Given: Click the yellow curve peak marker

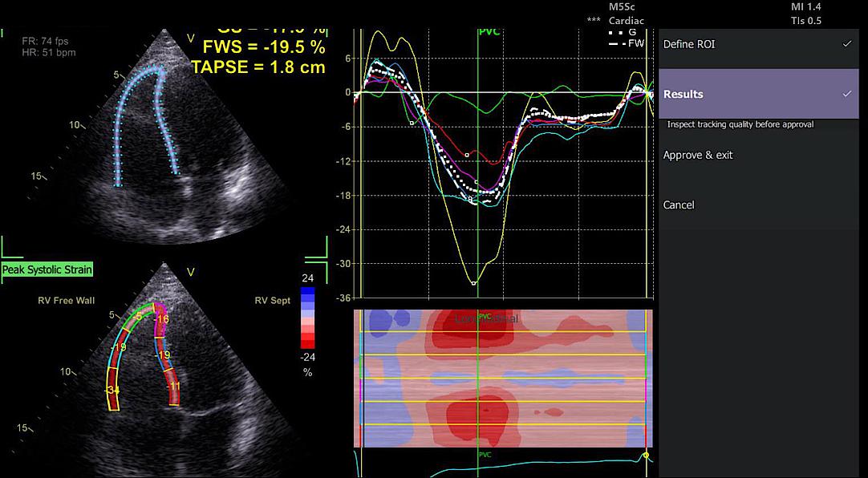Looking at the screenshot, I should coord(473,283).
